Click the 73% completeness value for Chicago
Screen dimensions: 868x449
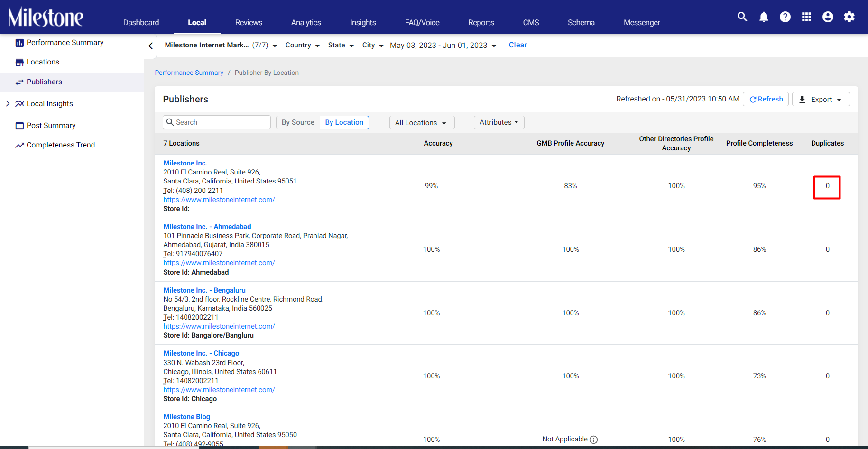(759, 376)
